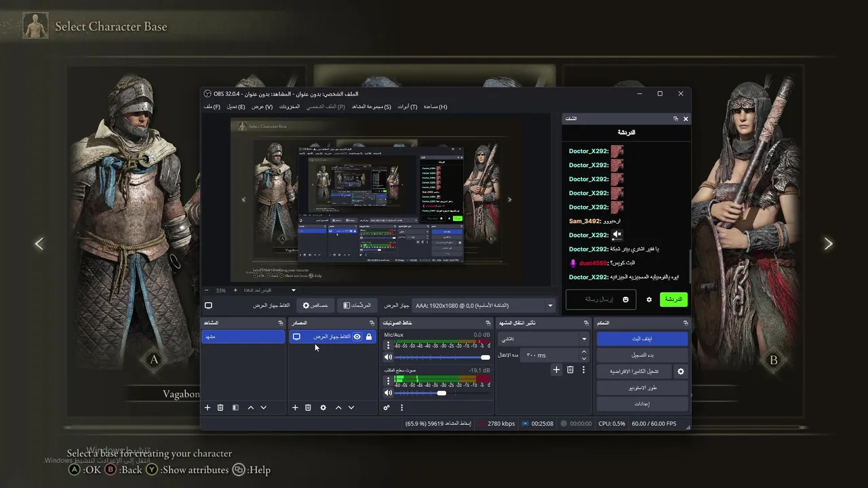Viewport: 868px width, 488px height.
Task: Click the طور الاستوديو studio mode button
Action: click(x=642, y=388)
